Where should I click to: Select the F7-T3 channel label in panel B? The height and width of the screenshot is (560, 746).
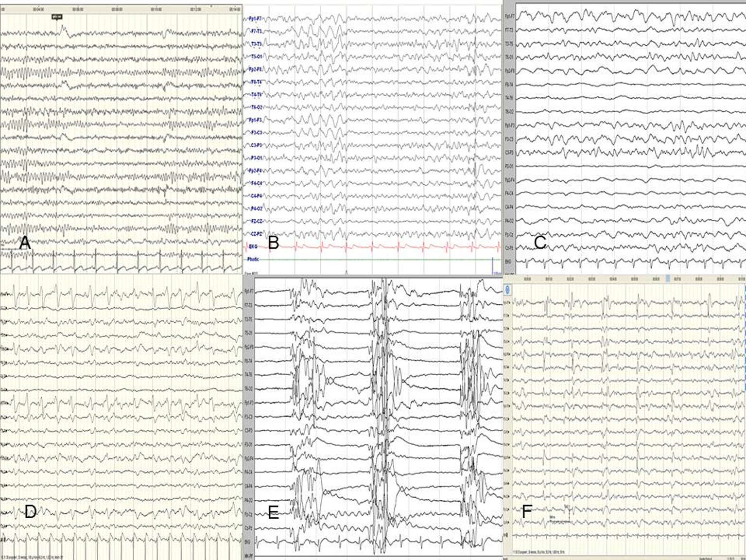(x=256, y=31)
